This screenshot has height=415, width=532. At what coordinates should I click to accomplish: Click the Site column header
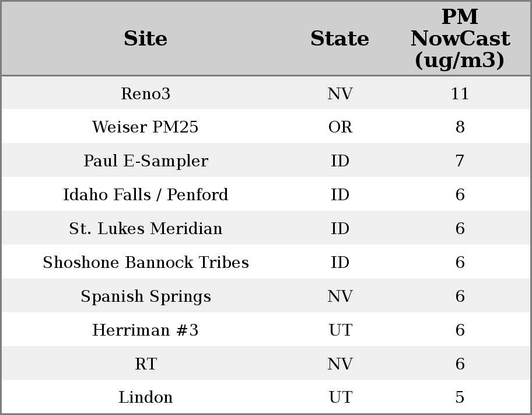pos(145,39)
